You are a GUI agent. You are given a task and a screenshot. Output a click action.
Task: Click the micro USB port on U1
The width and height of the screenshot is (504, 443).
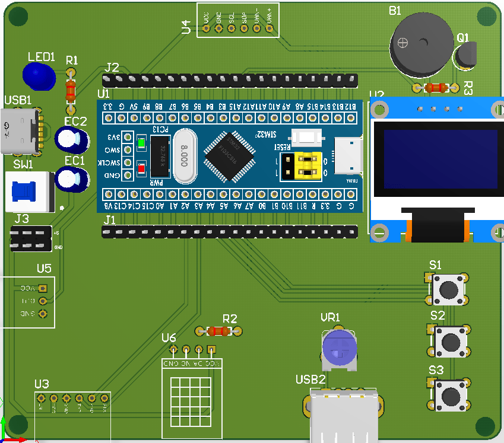click(x=348, y=156)
